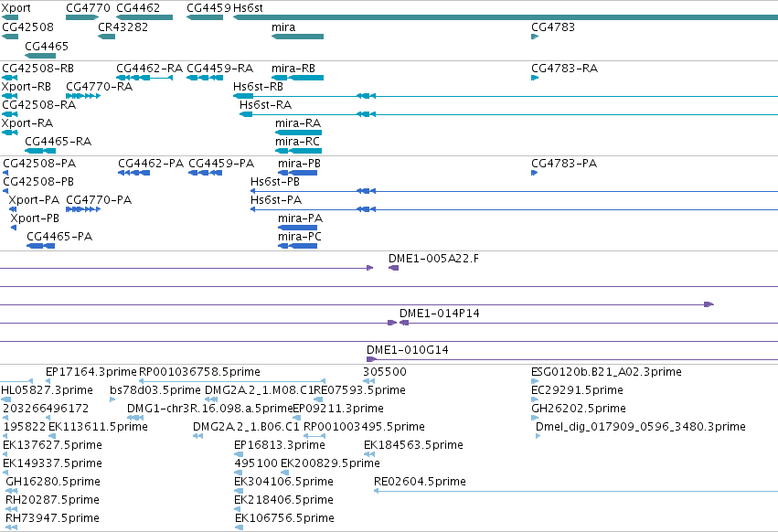Viewport: 778px width, 532px height.
Task: Select the mira-RC transcript label
Action: coord(297,142)
